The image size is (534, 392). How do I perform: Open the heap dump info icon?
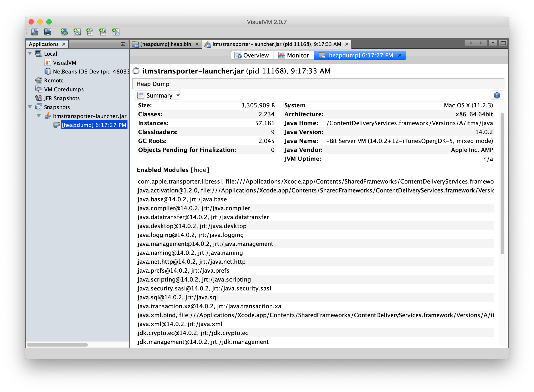click(x=497, y=95)
